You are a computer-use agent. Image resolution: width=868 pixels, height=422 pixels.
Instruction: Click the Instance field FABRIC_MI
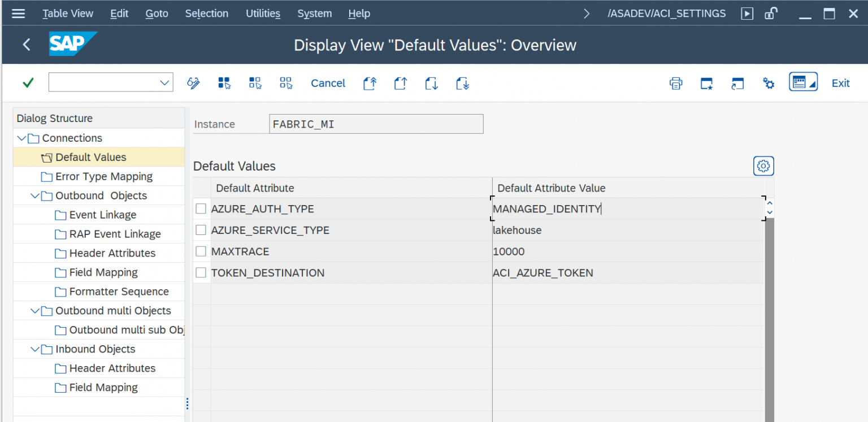(x=376, y=124)
